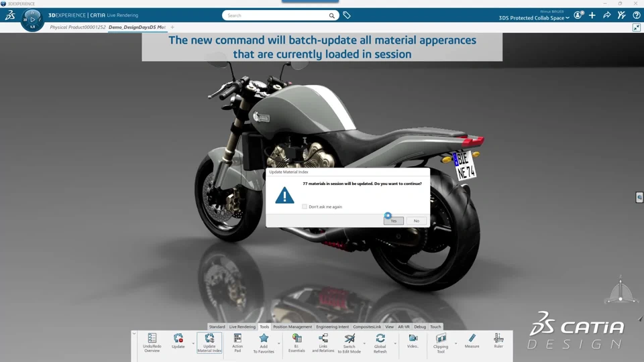Open the side panel handle on right edge
Viewport: 644px width, 362px height.
(639, 197)
